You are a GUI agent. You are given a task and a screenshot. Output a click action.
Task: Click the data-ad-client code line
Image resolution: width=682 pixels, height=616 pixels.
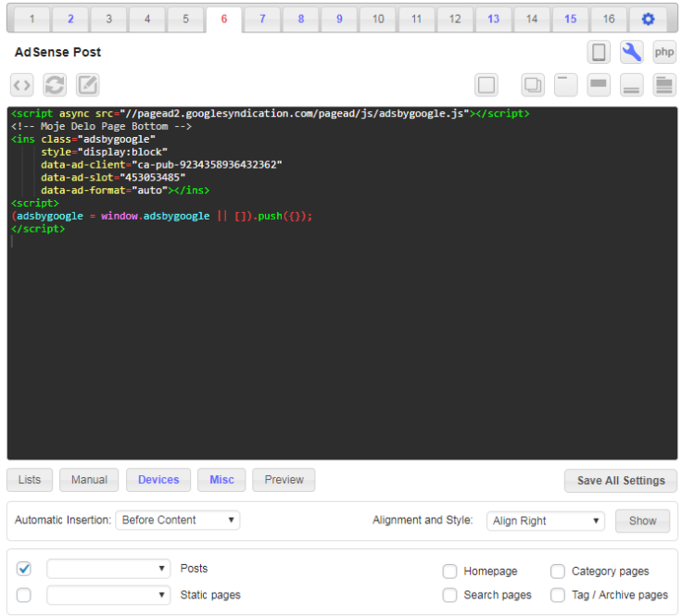point(161,165)
